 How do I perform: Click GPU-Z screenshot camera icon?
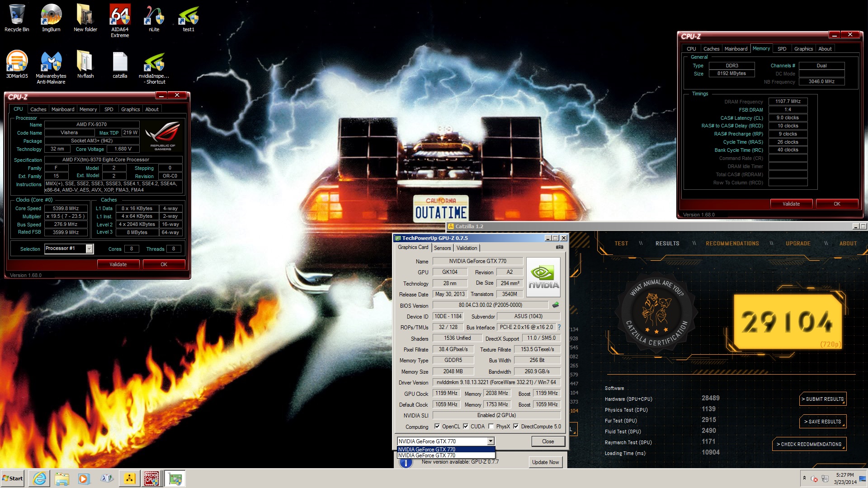point(560,247)
